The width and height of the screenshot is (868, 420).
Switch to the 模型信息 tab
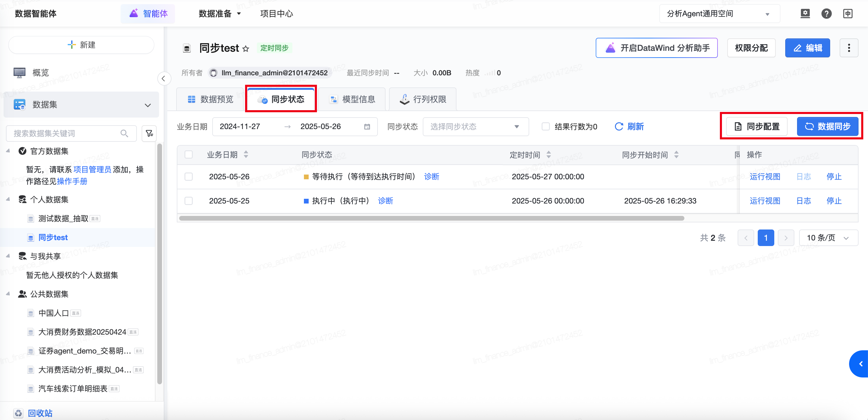coord(352,99)
